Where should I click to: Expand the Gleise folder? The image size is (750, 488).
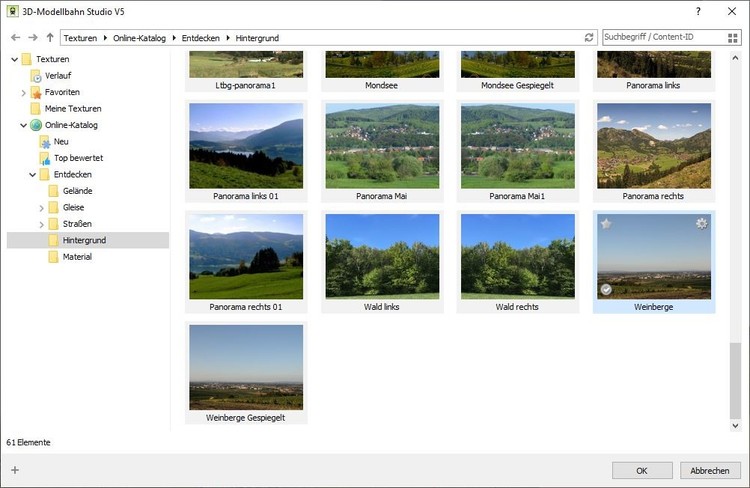[x=42, y=208]
